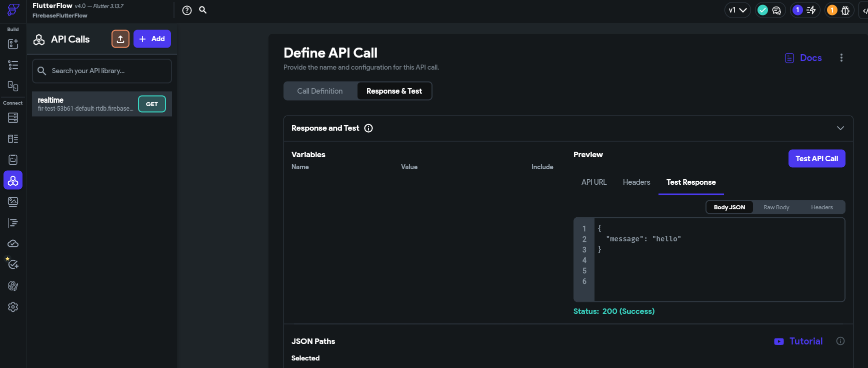868x368 pixels.
Task: Open the debug bug icon with warning badge
Action: (x=845, y=10)
